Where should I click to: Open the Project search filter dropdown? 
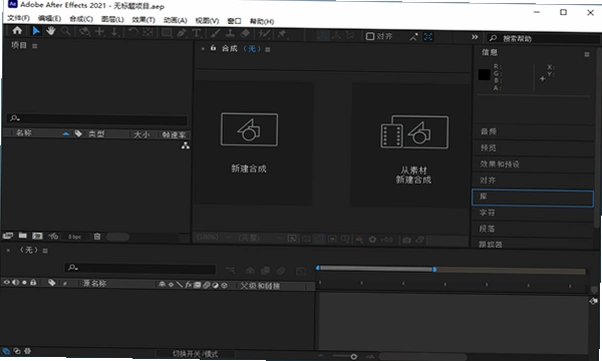click(15, 118)
